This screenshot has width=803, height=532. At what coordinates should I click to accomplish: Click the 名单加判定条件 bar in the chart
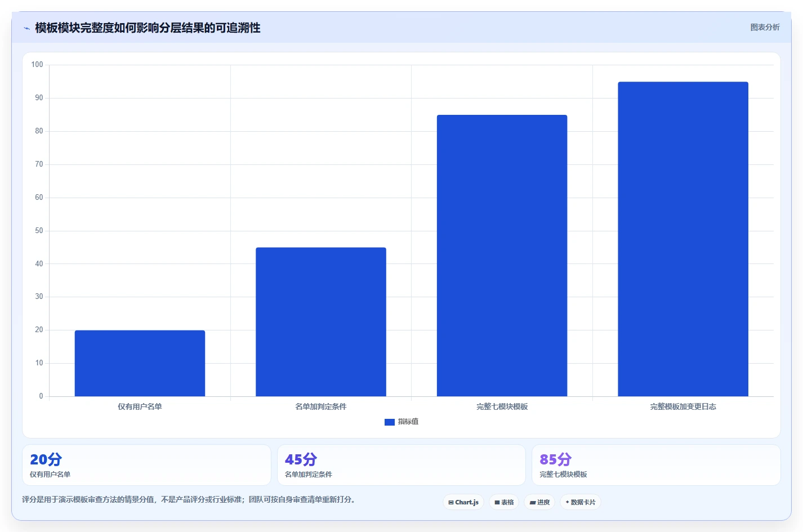(x=321, y=322)
